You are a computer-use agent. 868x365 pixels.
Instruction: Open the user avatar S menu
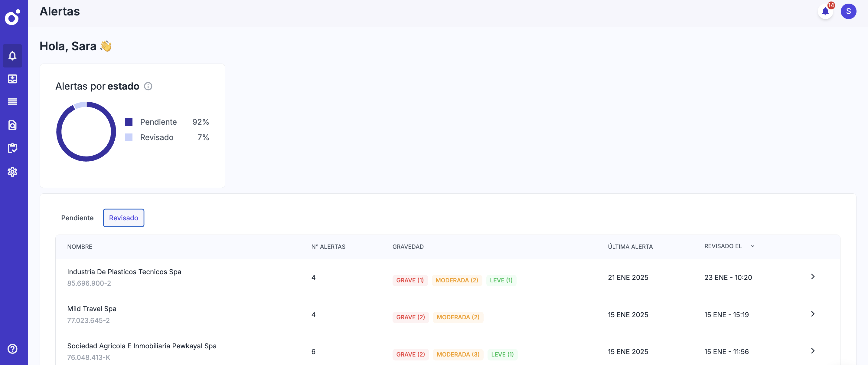[848, 12]
